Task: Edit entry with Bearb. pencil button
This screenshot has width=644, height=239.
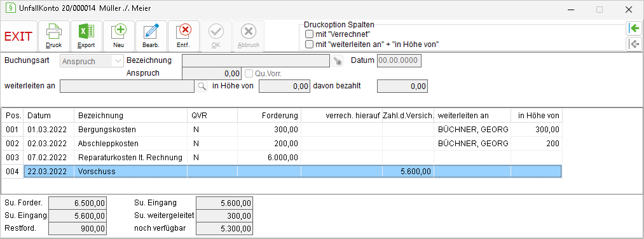Action: [151, 36]
